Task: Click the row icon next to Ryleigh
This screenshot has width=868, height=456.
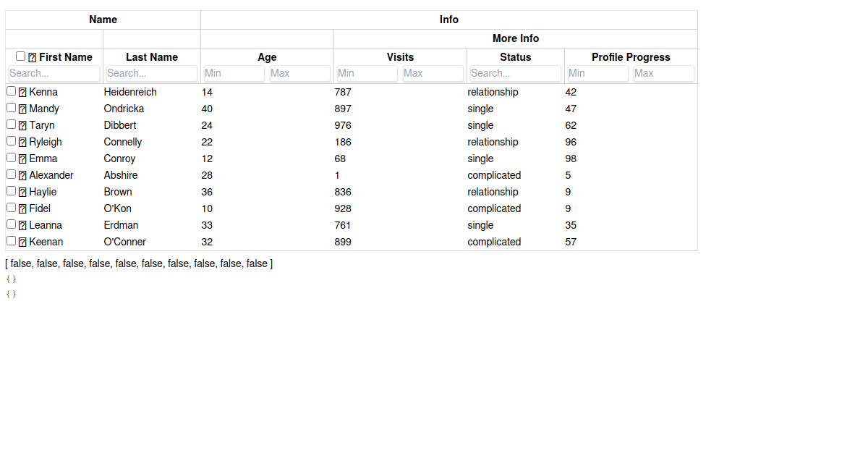Action: [22, 143]
